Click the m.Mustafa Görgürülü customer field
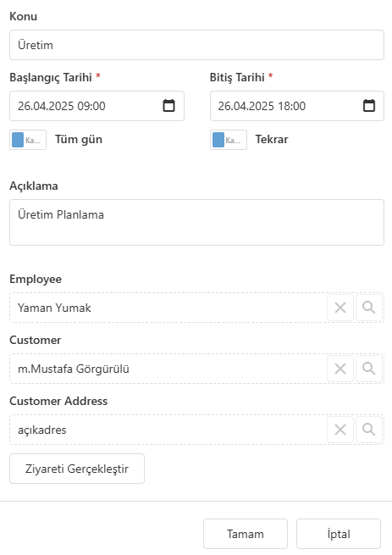Image resolution: width=392 pixels, height=555 pixels. pos(168,369)
